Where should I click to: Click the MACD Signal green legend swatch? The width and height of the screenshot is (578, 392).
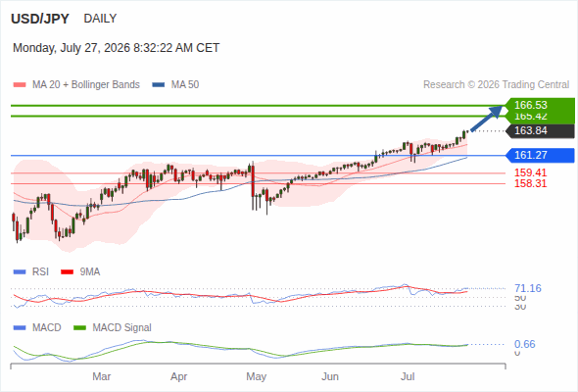(79, 328)
